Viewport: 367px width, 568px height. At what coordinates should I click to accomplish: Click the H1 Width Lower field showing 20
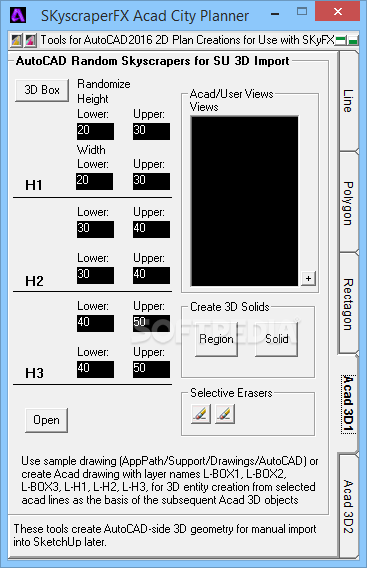[x=95, y=181]
